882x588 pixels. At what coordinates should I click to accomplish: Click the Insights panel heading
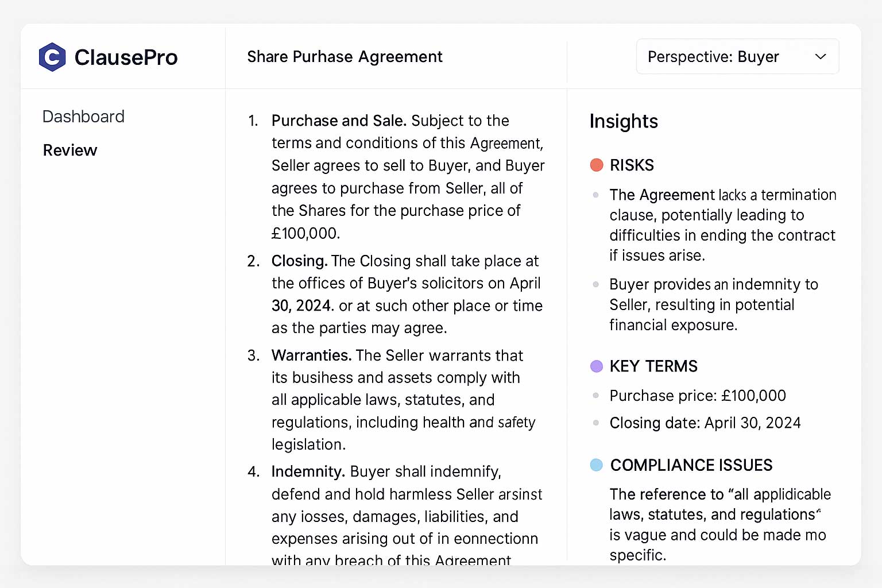coord(624,121)
